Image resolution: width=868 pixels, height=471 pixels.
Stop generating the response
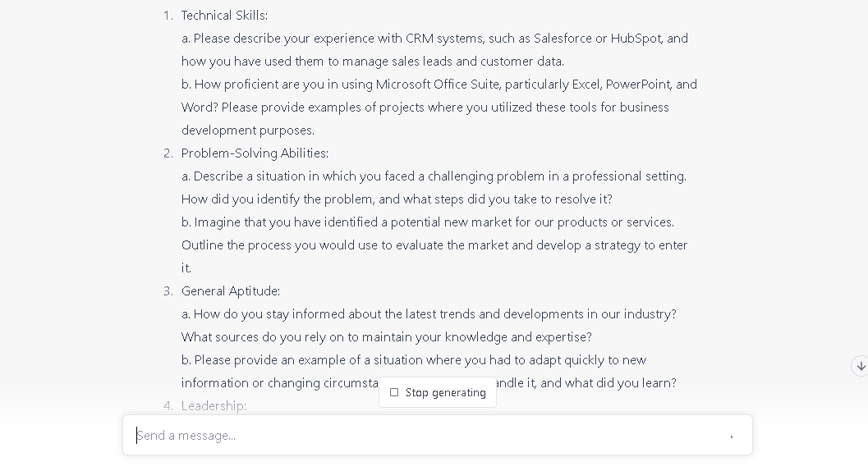click(438, 392)
